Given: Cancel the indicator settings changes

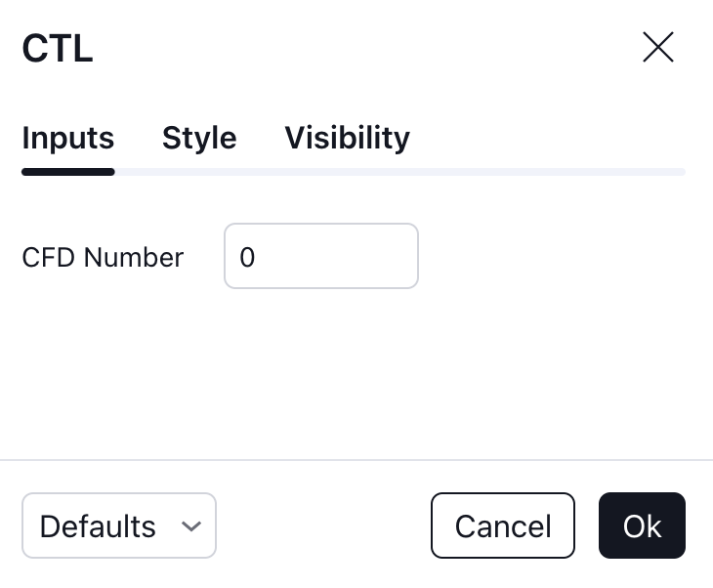Looking at the screenshot, I should 502,525.
